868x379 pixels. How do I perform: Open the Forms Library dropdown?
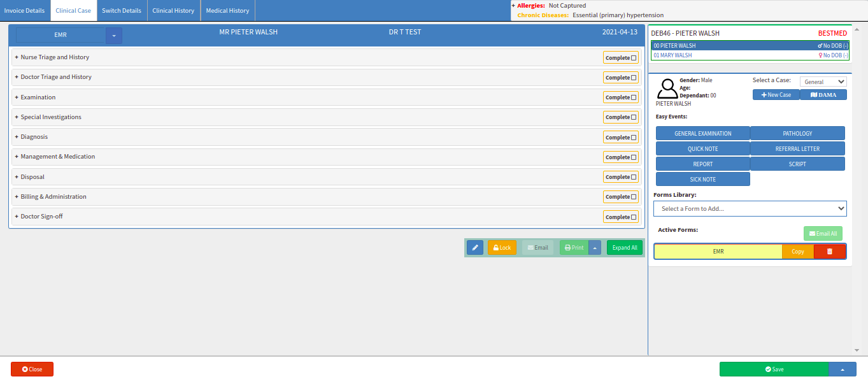[x=750, y=208]
